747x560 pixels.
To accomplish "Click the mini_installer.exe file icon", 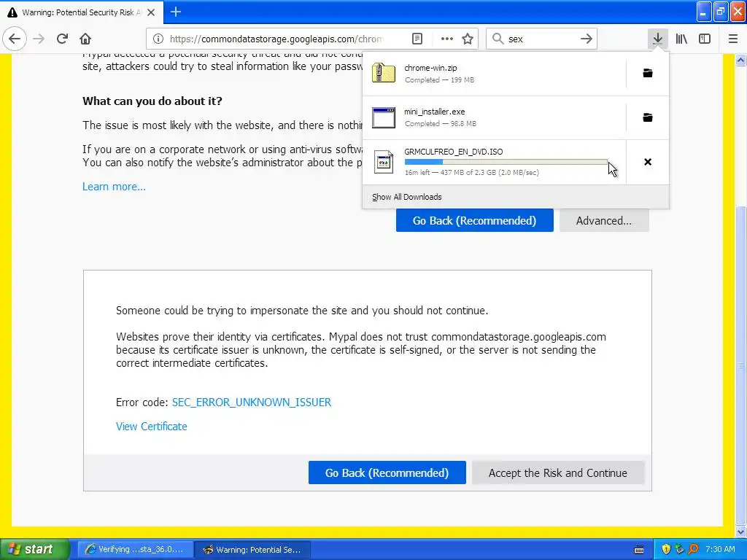I will click(384, 117).
